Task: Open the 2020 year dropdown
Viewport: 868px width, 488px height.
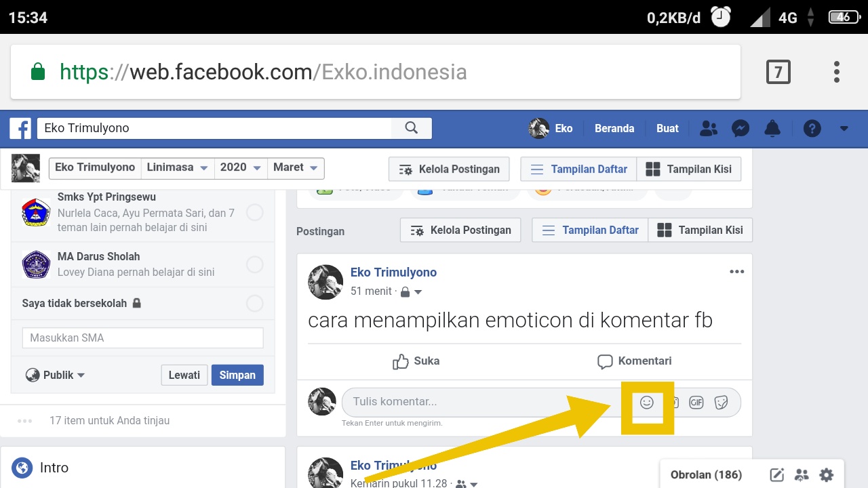Action: [x=241, y=168]
